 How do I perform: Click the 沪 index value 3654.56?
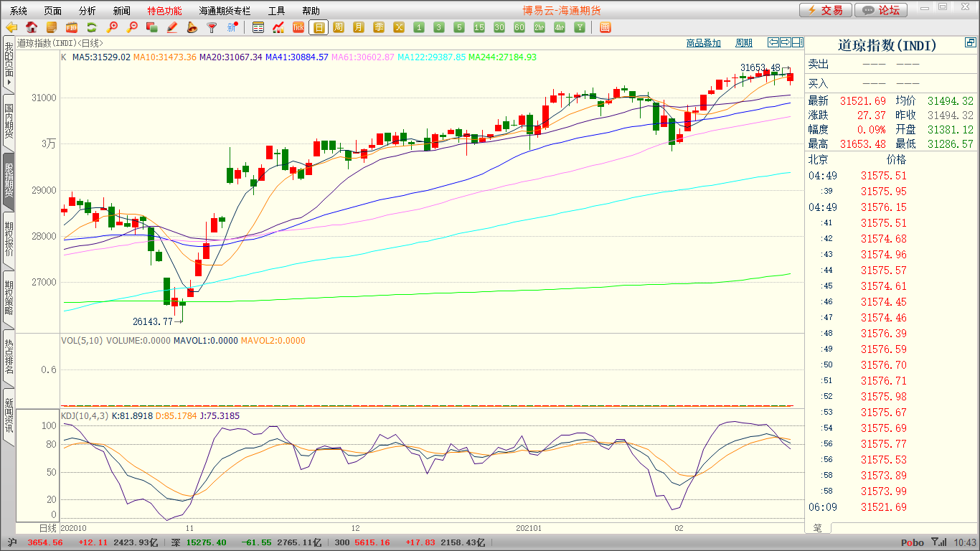(45, 543)
